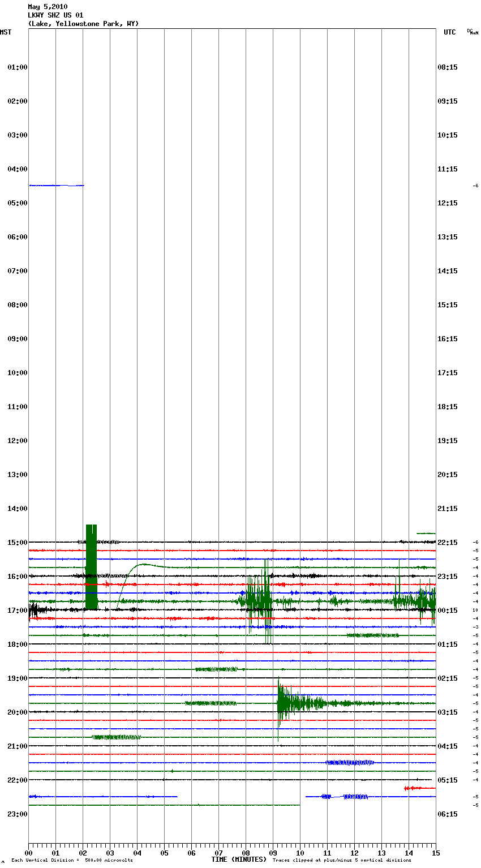Click the 09:00 MST time label

click(18, 339)
